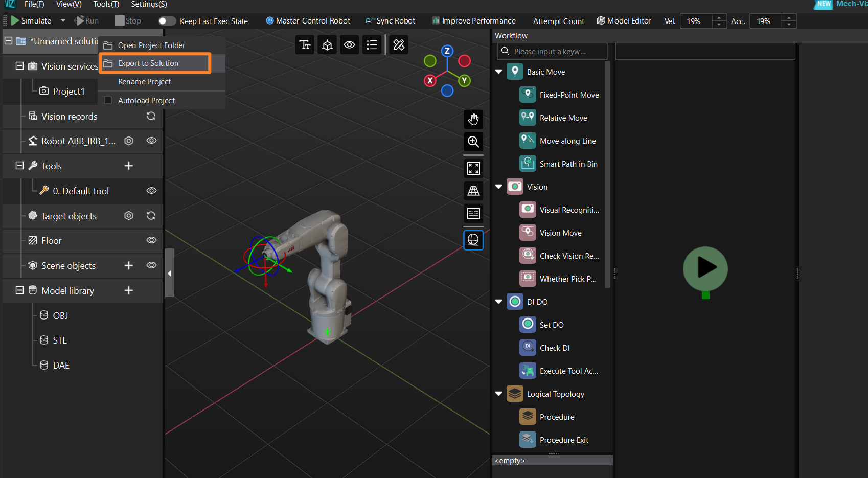Add a new scene object
The image size is (868, 478).
coord(129,265)
